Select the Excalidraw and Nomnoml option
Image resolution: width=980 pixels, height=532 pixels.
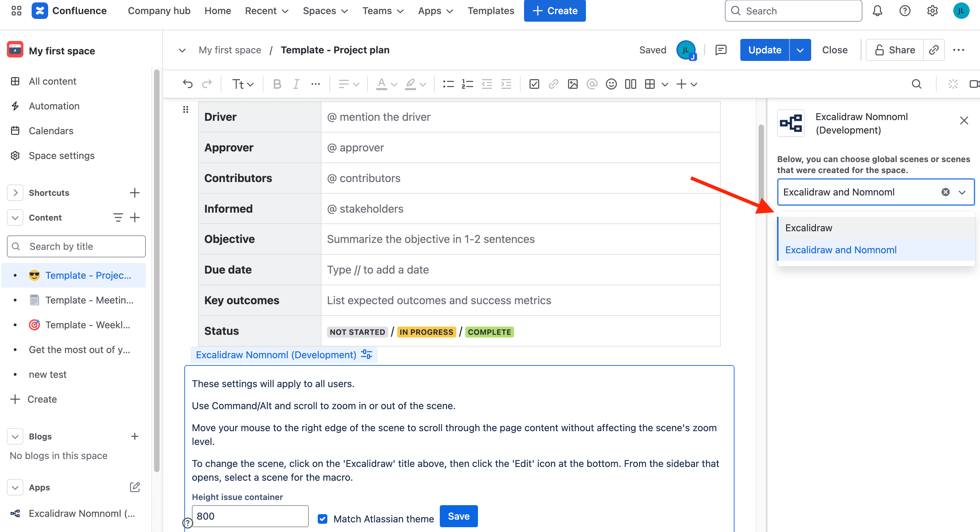[x=876, y=250]
